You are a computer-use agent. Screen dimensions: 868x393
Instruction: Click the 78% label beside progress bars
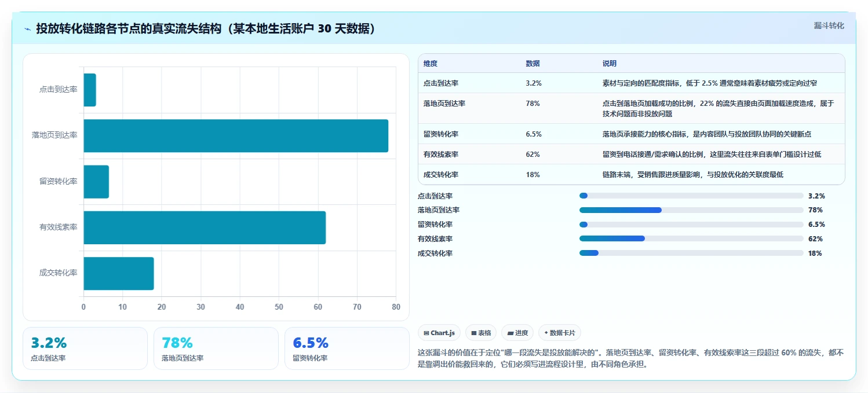tap(815, 210)
